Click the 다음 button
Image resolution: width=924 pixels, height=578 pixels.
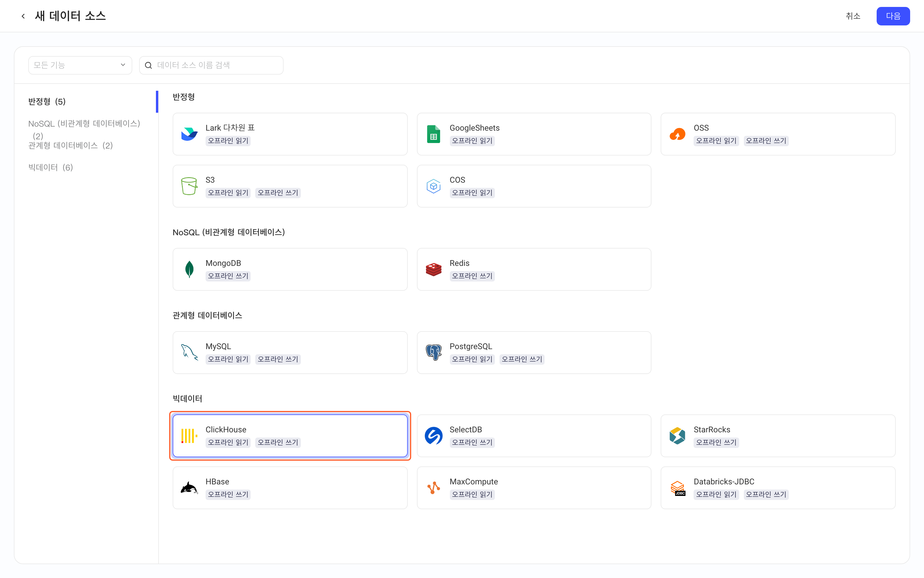(893, 16)
